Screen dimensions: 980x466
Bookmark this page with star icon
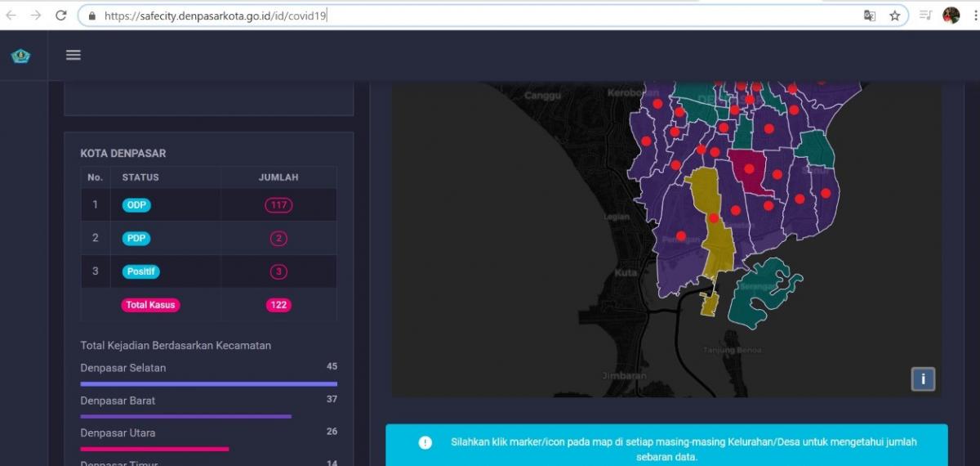[894, 16]
